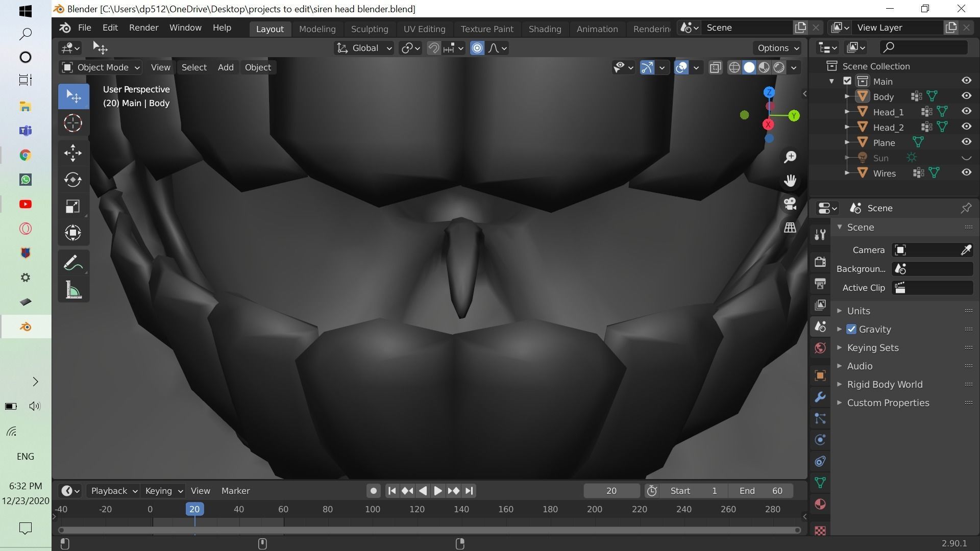Hide the Head_1 object in outliner
980x551 pixels.
[x=966, y=111]
